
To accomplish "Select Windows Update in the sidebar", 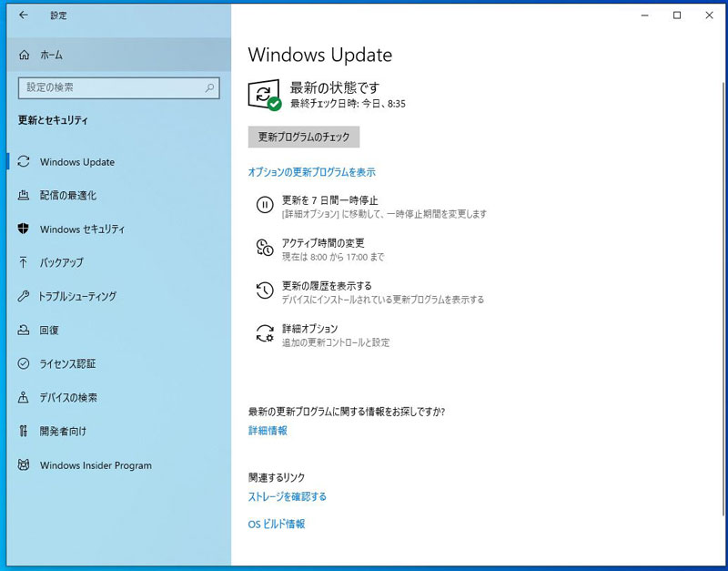I will [119, 162].
